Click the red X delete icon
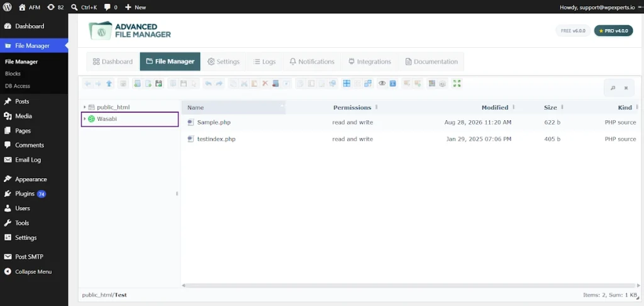The width and height of the screenshot is (644, 306). [265, 84]
